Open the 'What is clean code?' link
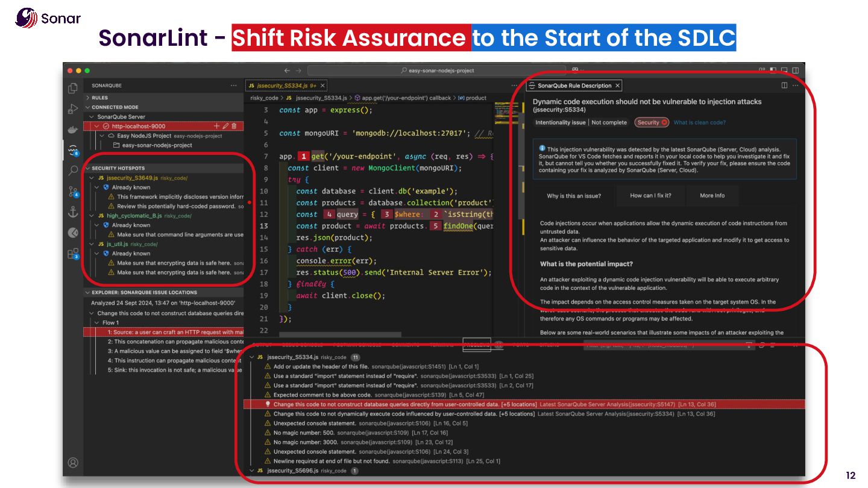The height and width of the screenshot is (488, 868). tap(699, 122)
